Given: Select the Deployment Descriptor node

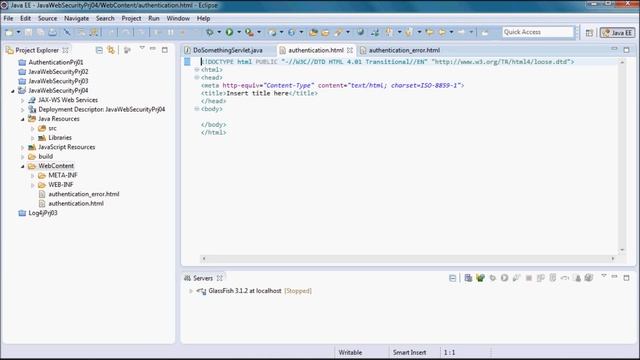Looking at the screenshot, I should pyautogui.click(x=102, y=109).
